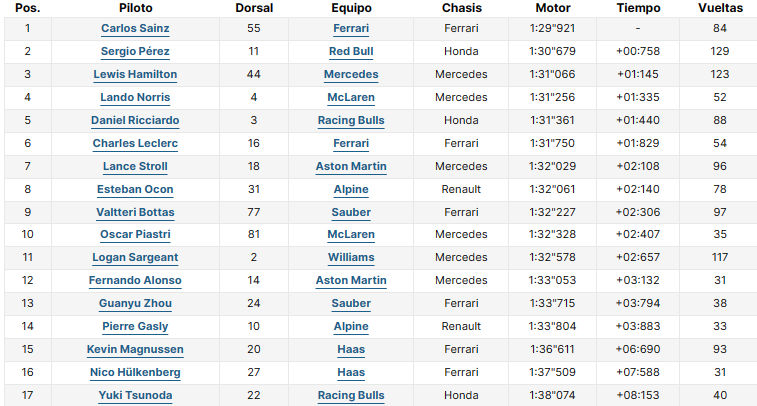
Task: Select the Fernando Alonso link
Action: pos(135,281)
